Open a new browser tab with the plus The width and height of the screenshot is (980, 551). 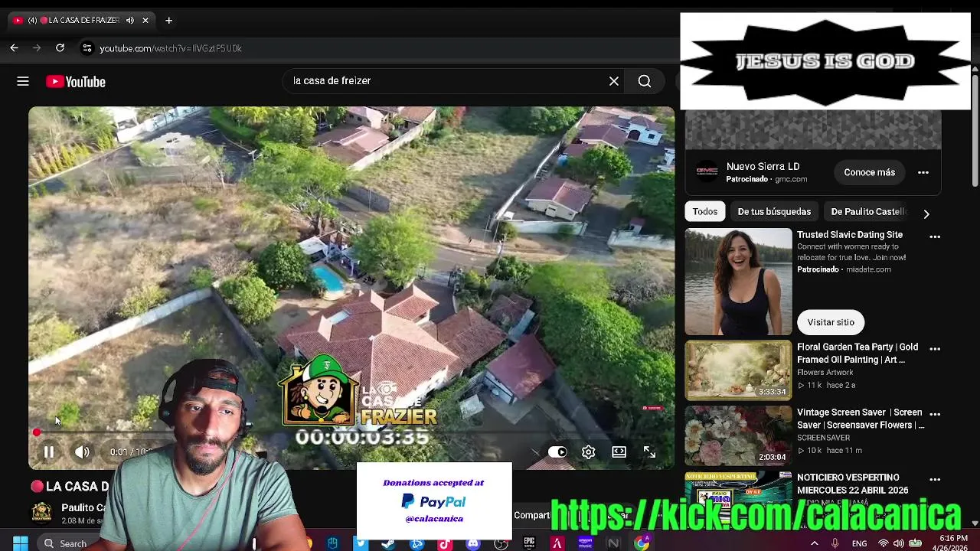[x=168, y=21]
